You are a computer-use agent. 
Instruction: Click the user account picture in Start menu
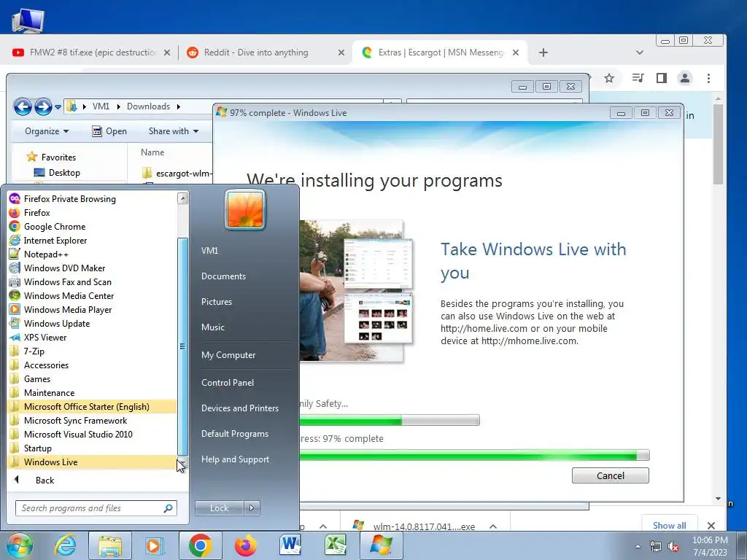click(x=245, y=210)
